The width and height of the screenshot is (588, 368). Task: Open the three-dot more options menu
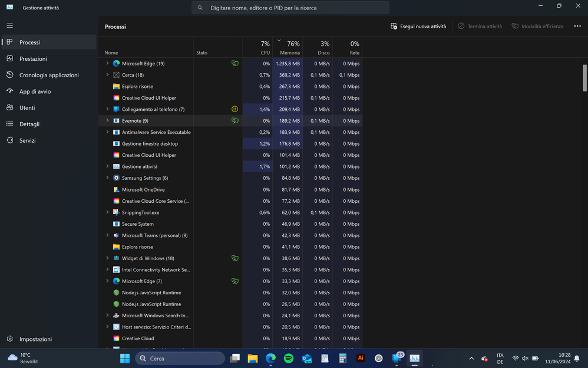pos(577,27)
